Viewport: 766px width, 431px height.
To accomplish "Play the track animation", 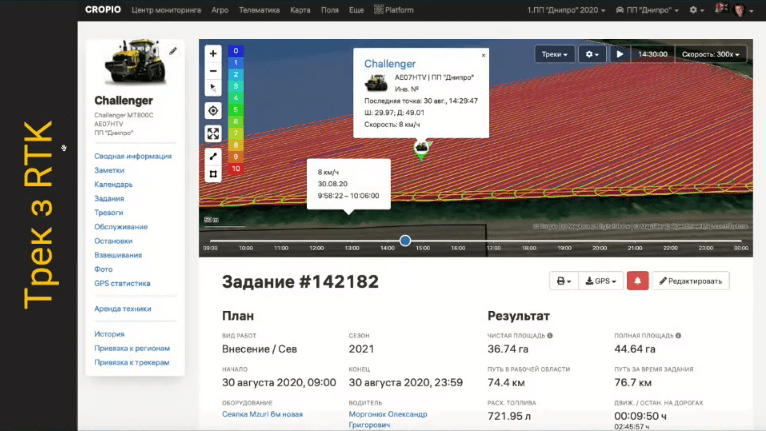I will tap(619, 54).
